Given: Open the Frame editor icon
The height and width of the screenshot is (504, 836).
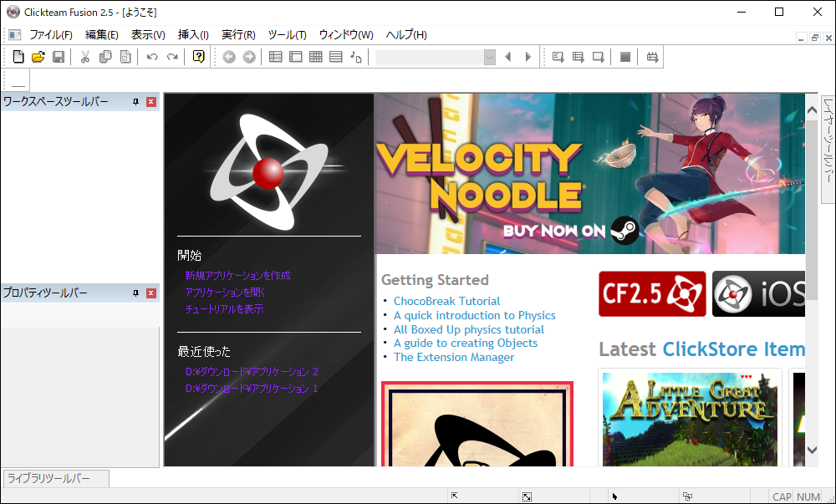Looking at the screenshot, I should point(295,57).
